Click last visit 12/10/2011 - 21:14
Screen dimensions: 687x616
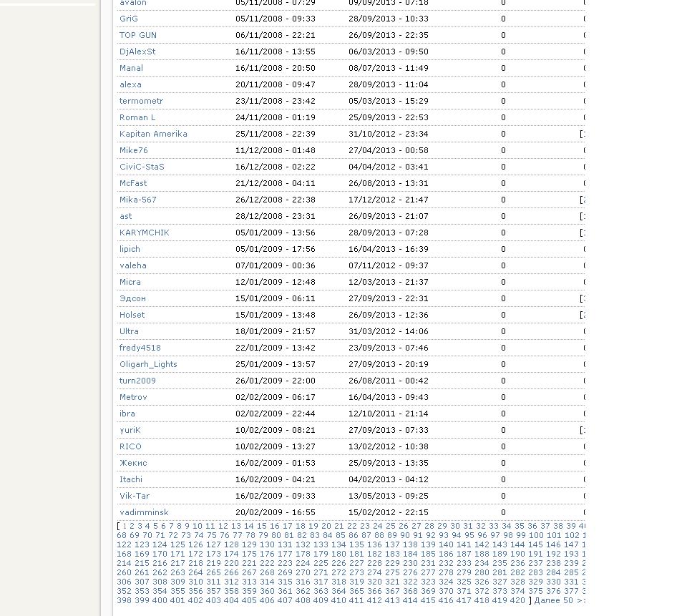click(x=389, y=414)
